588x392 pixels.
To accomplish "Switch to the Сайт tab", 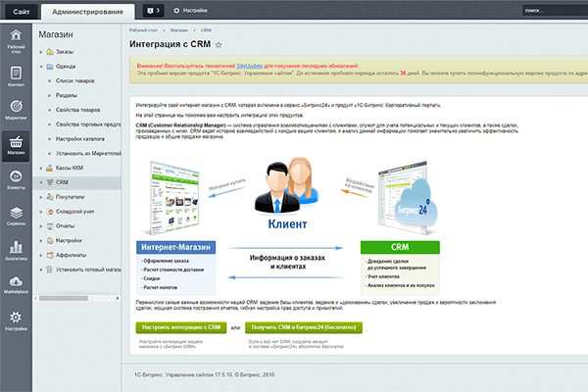I will click(x=20, y=10).
